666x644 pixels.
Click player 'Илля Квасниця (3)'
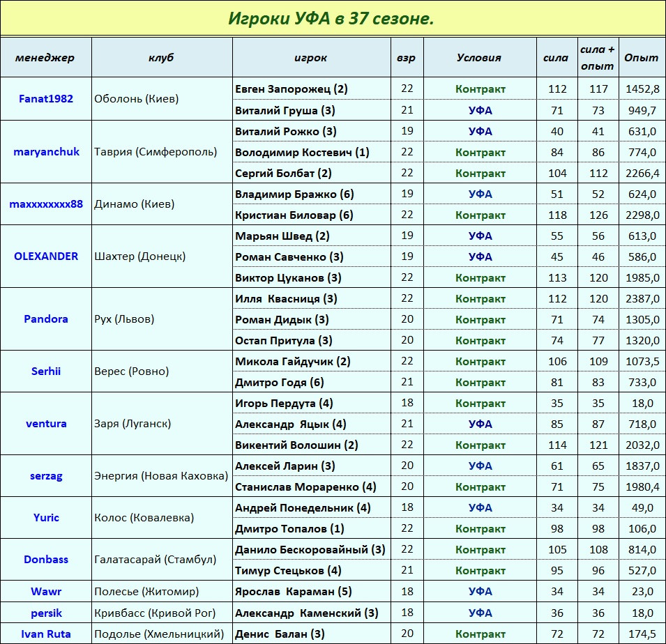tap(287, 299)
